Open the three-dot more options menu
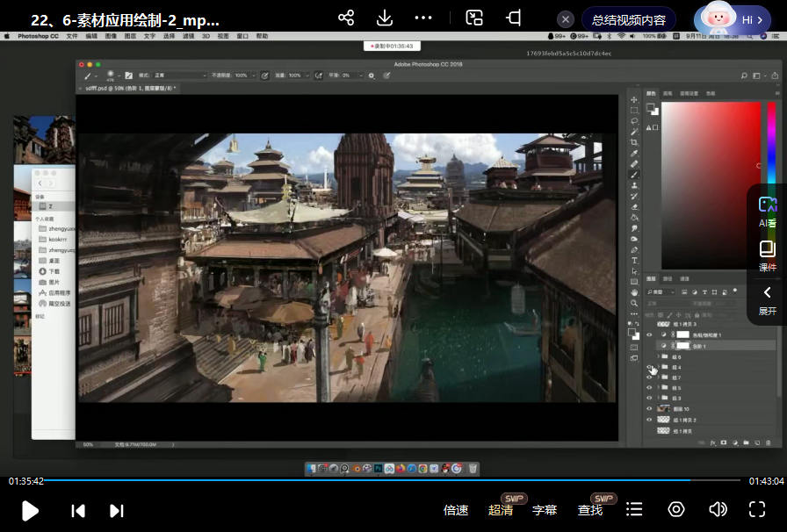This screenshot has height=532, width=787. pyautogui.click(x=423, y=18)
